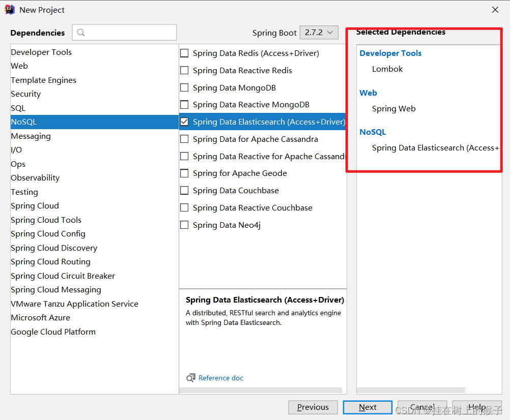Uncheck Spring Data Elasticsearch checkbox
This screenshot has height=420, width=510.
(x=184, y=122)
